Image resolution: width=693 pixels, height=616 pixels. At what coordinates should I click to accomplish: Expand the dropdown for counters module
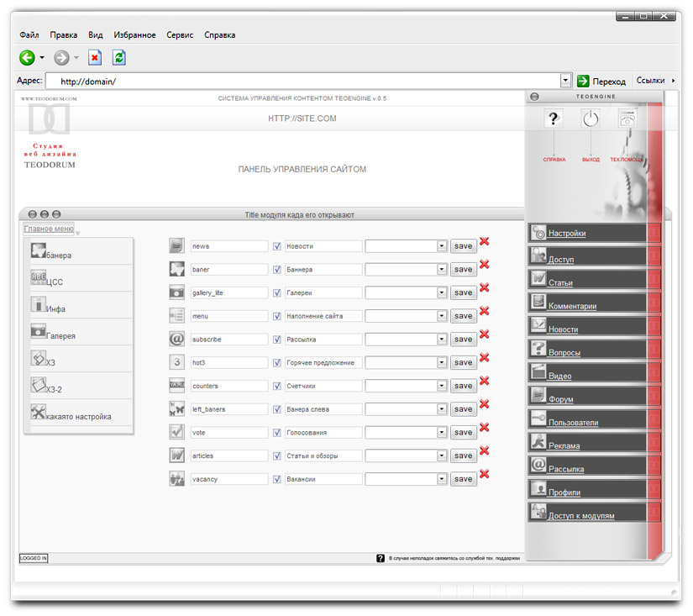point(442,386)
